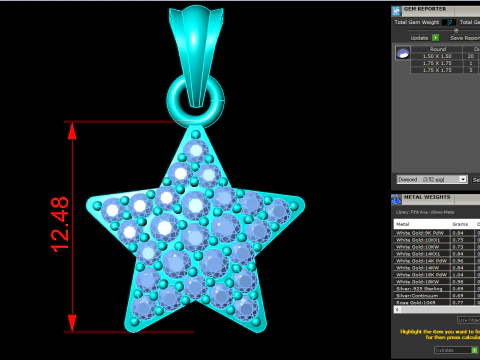Image resolution: width=480 pixels, height=360 pixels.
Task: Click the Total Gem Weight value field
Action: (x=449, y=22)
